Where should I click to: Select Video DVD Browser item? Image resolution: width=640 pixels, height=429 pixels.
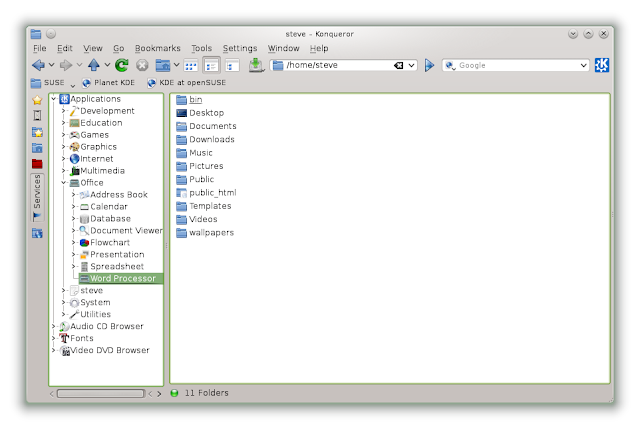point(105,350)
